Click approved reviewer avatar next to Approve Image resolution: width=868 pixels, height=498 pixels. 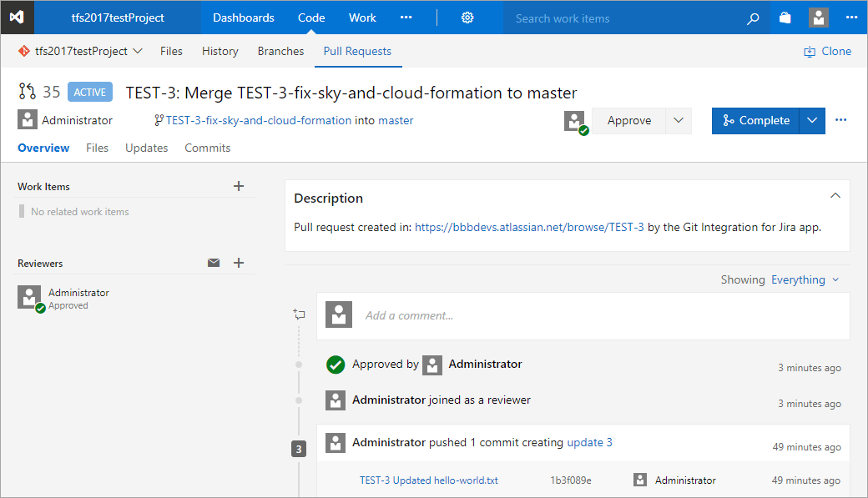coord(574,121)
